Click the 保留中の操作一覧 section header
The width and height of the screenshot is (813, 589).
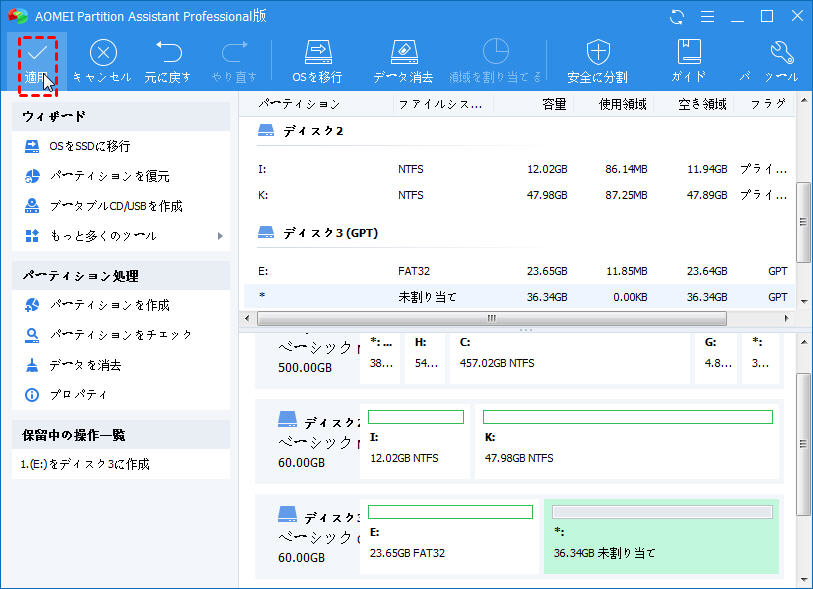121,435
